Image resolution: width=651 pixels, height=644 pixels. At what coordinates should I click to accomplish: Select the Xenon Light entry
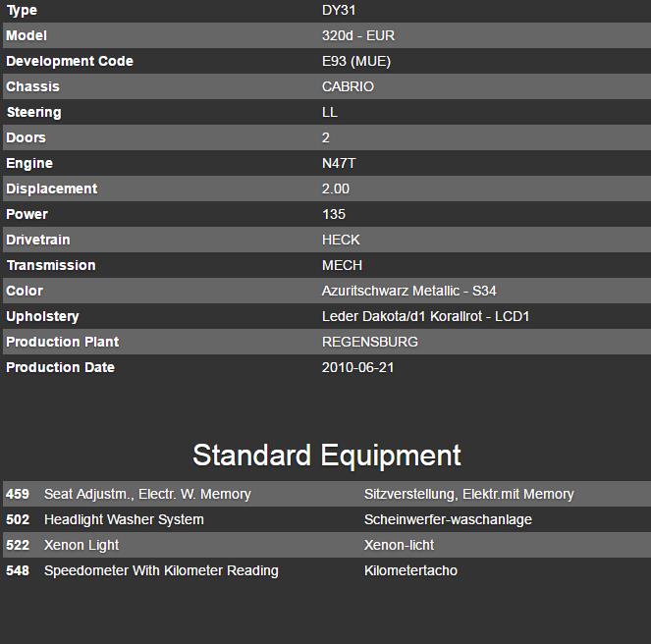point(81,546)
